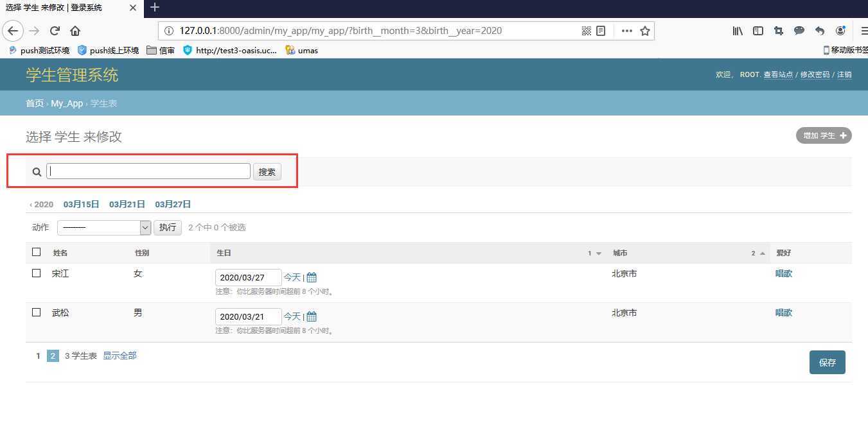The image size is (868, 421).
Task: Click the 执行 go button
Action: (x=168, y=227)
